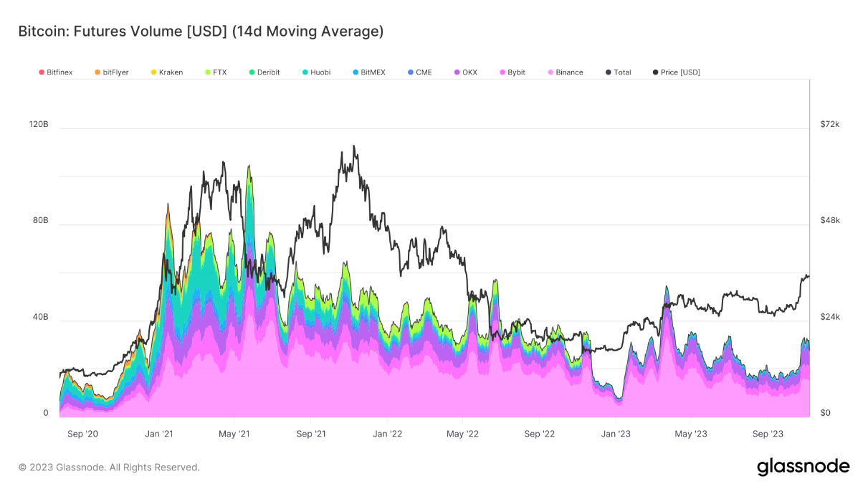Click the Binance pink color swatch
The width and height of the screenshot is (868, 489).
tap(550, 72)
